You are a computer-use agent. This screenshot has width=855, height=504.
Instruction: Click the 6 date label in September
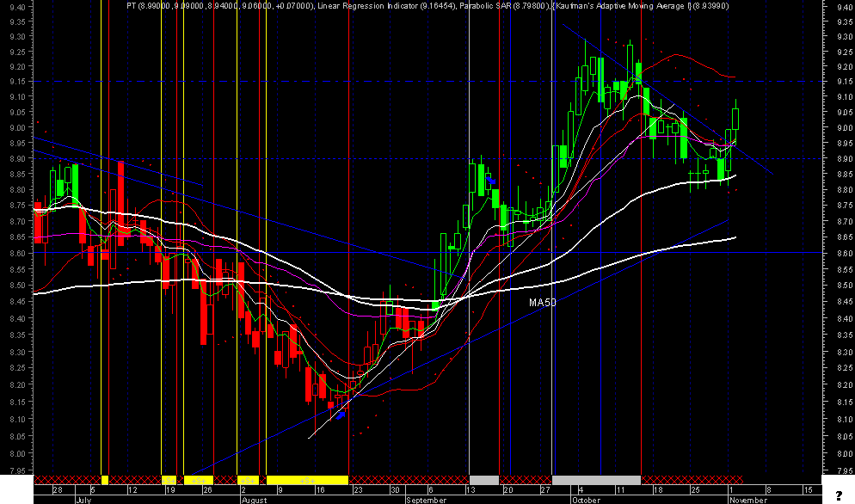coord(431,490)
